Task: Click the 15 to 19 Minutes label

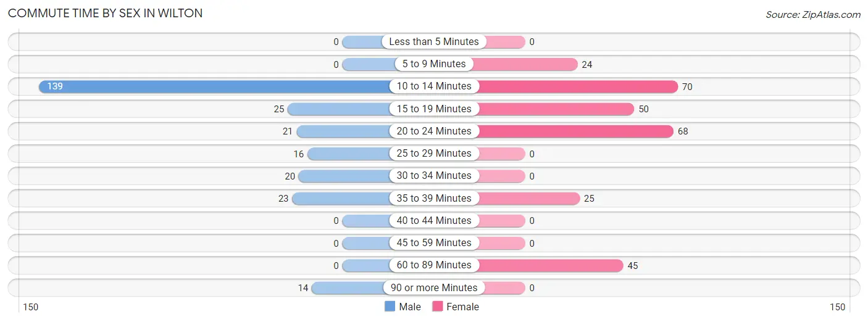Action: [434, 109]
